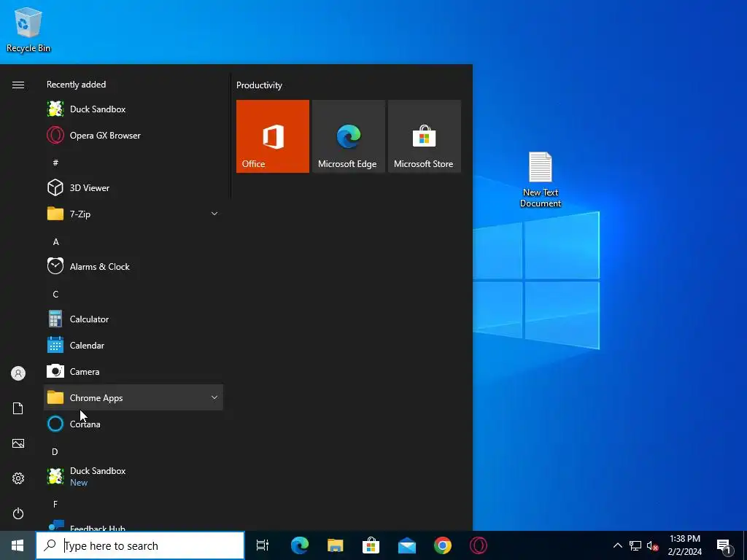Open the Microsoft Edge tile

pyautogui.click(x=348, y=136)
